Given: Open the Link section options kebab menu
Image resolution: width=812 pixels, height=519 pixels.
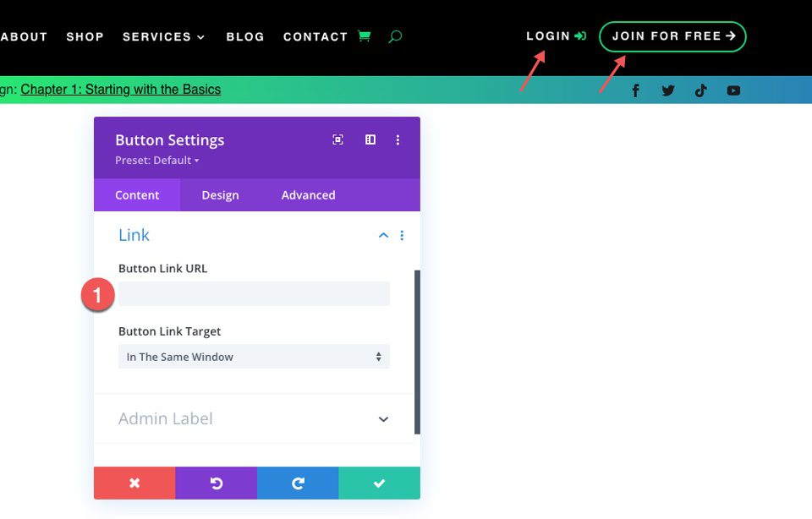Looking at the screenshot, I should pos(403,235).
